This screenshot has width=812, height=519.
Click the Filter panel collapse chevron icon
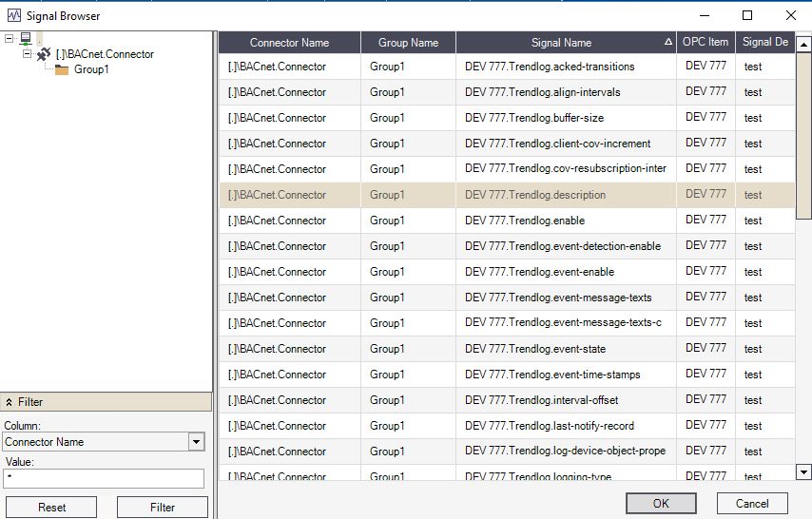point(10,402)
